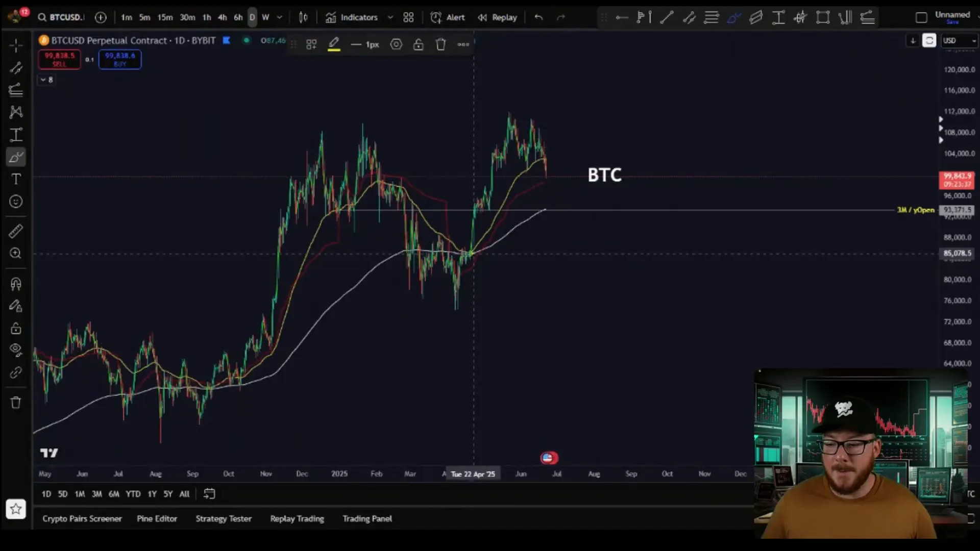Image resolution: width=980 pixels, height=551 pixels.
Task: Open the three-dot more menu in floating toolbar
Action: click(x=463, y=44)
